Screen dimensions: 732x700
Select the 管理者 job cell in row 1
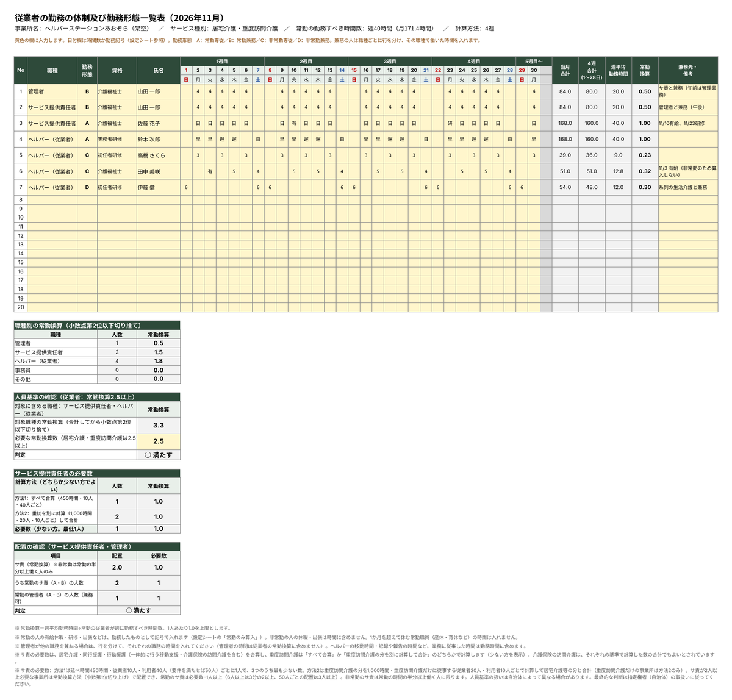point(52,91)
